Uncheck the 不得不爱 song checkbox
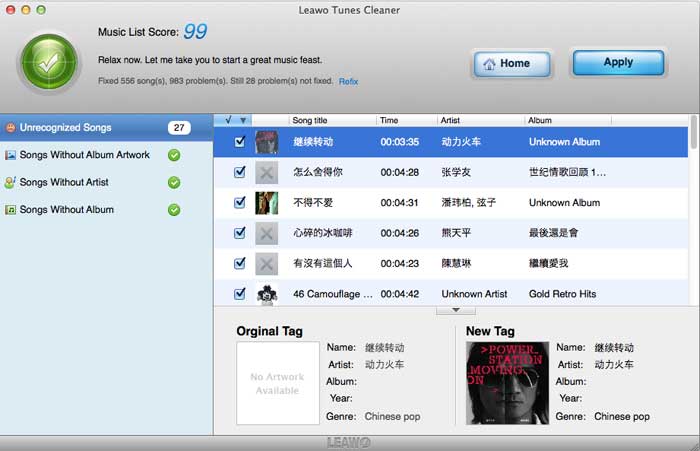 240,202
